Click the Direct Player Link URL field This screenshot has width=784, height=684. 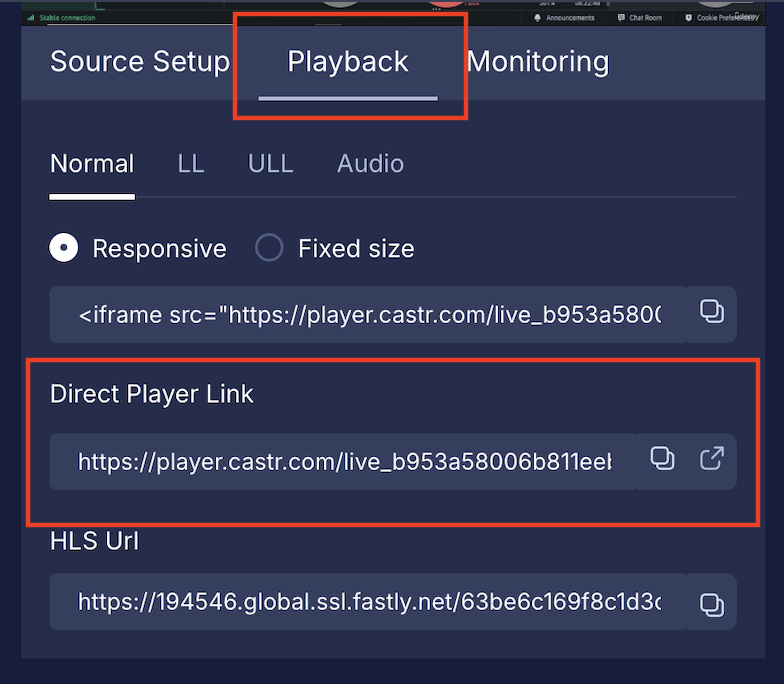tap(344, 462)
